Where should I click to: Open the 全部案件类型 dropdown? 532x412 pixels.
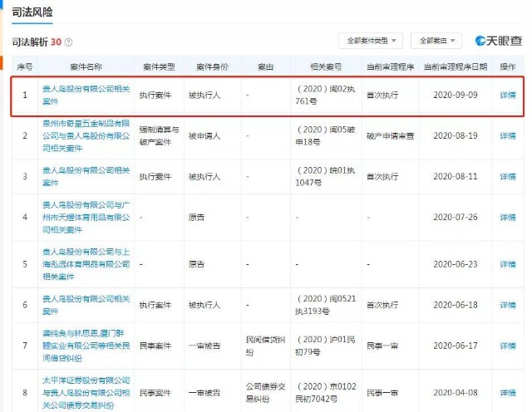(x=371, y=41)
